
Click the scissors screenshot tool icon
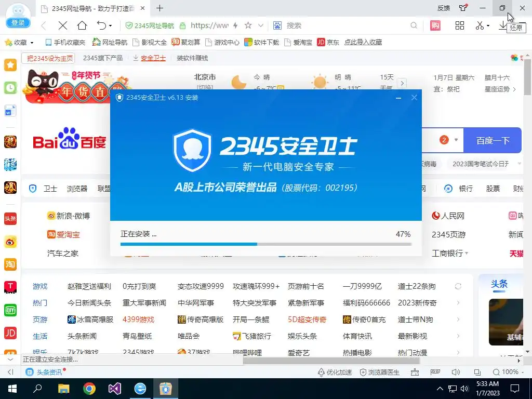(x=480, y=25)
